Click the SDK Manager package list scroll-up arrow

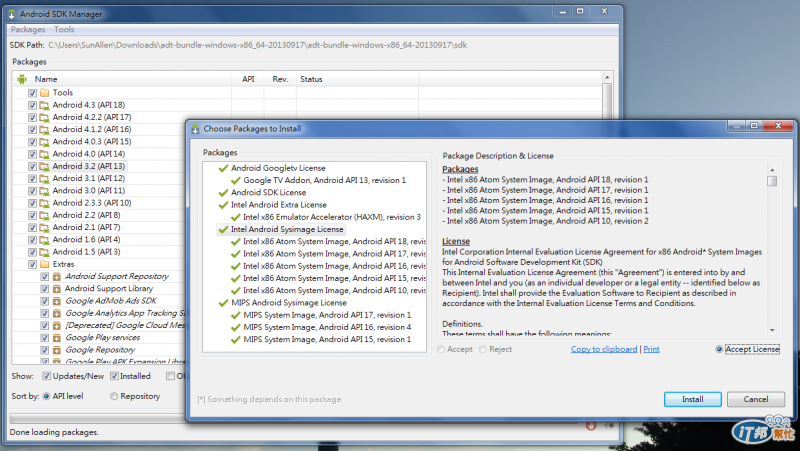pos(607,78)
